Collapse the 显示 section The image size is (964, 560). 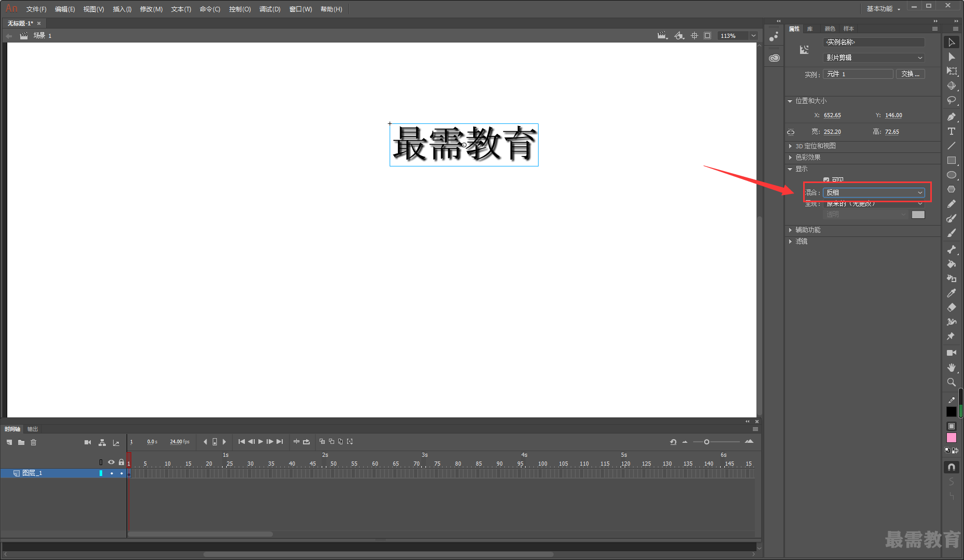coord(790,169)
